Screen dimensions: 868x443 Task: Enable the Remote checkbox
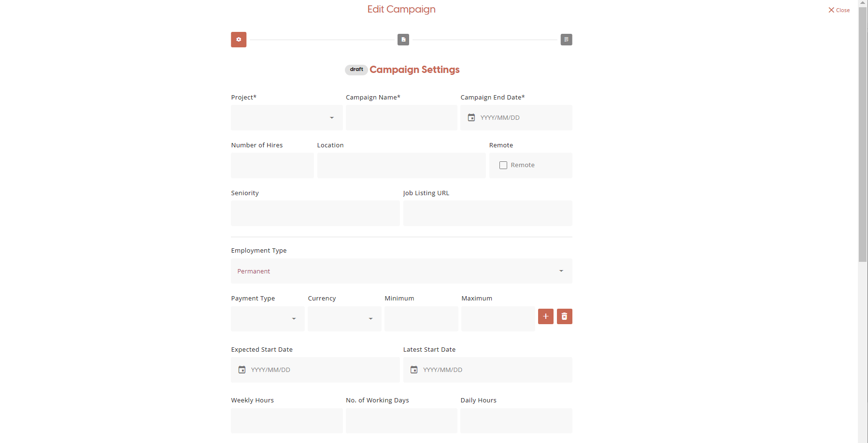503,165
